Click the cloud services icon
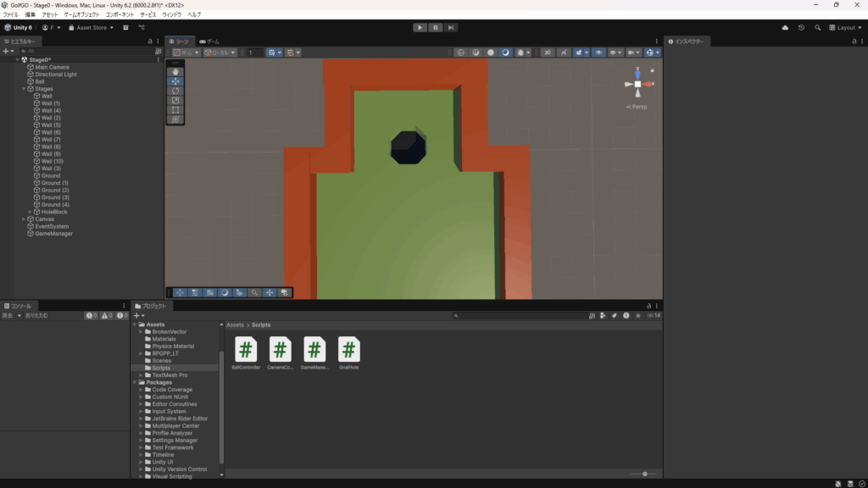The height and width of the screenshot is (488, 868). 785,27
